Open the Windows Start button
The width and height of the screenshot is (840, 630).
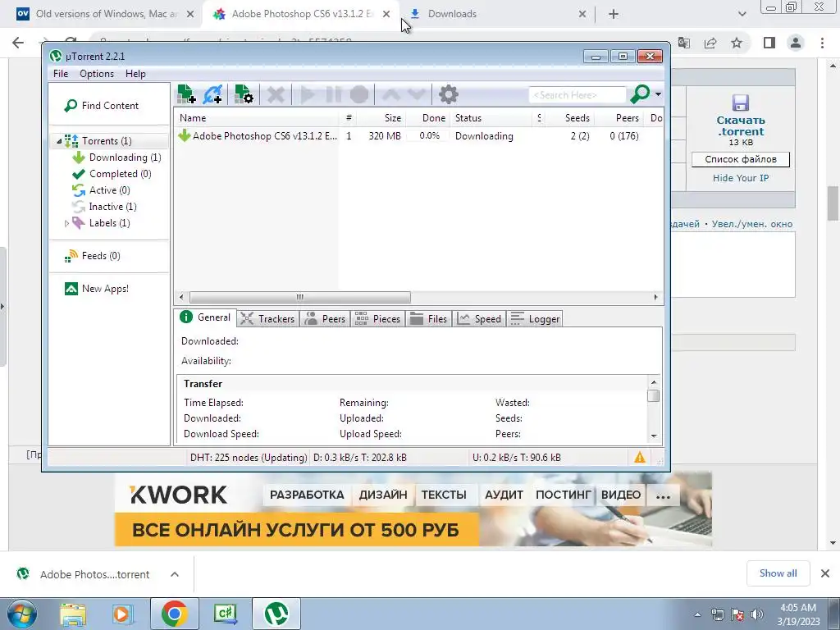pos(21,614)
